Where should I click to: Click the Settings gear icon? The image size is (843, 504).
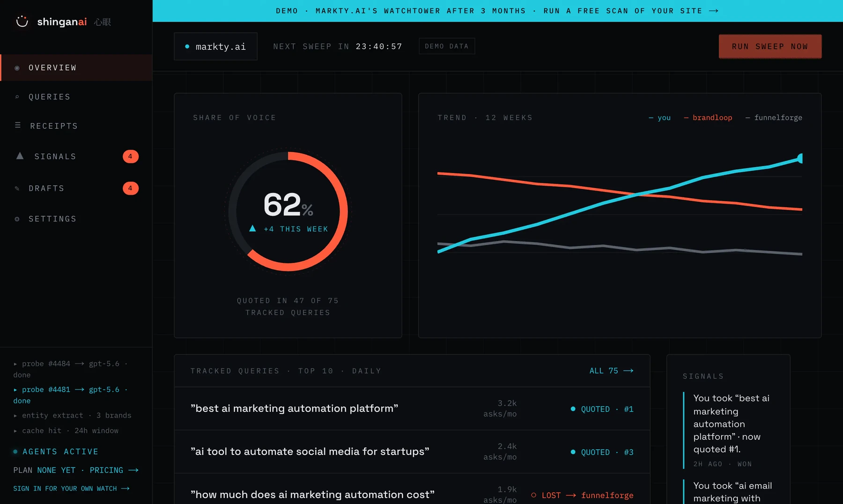pyautogui.click(x=17, y=219)
